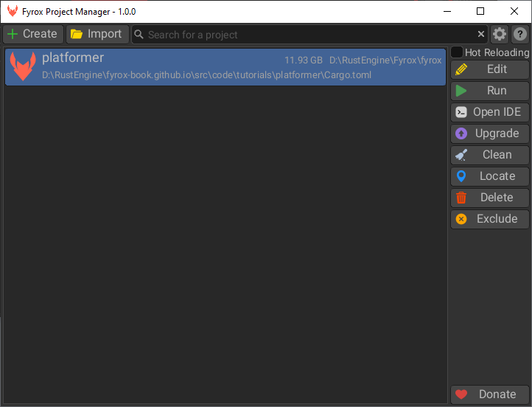Click the broom Clean icon
Screen dimensions: 532x407
[x=461, y=155]
